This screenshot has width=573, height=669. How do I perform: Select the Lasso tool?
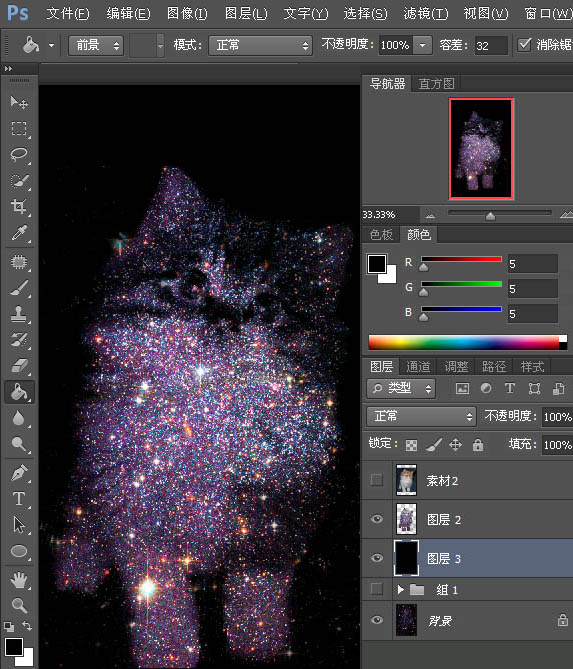click(19, 154)
